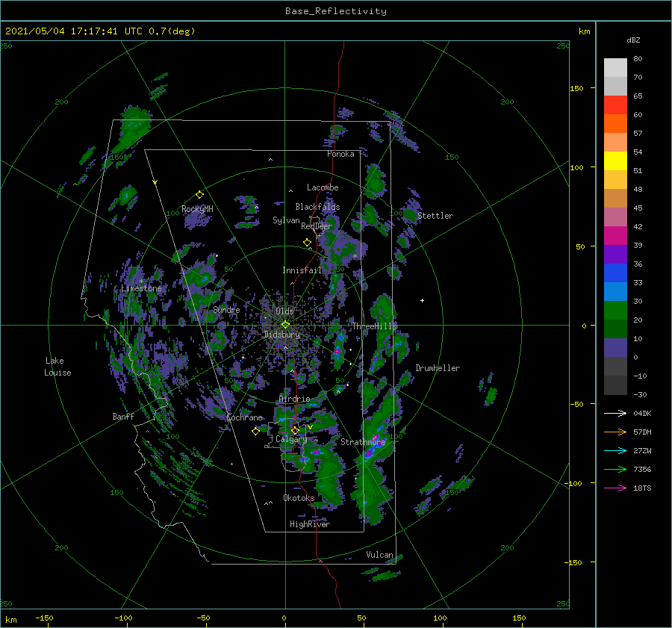672x628 pixels.
Task: Click the green 7356 arrow icon
Action: point(615,470)
